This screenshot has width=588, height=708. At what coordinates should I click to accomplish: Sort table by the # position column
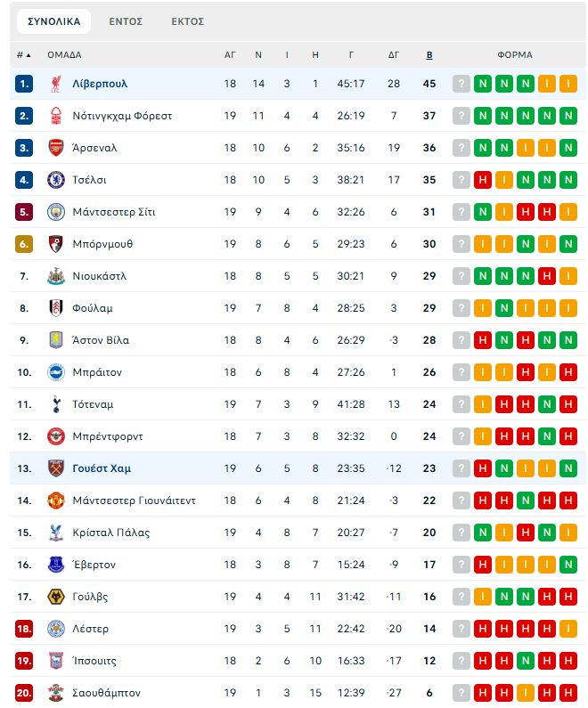click(x=23, y=55)
